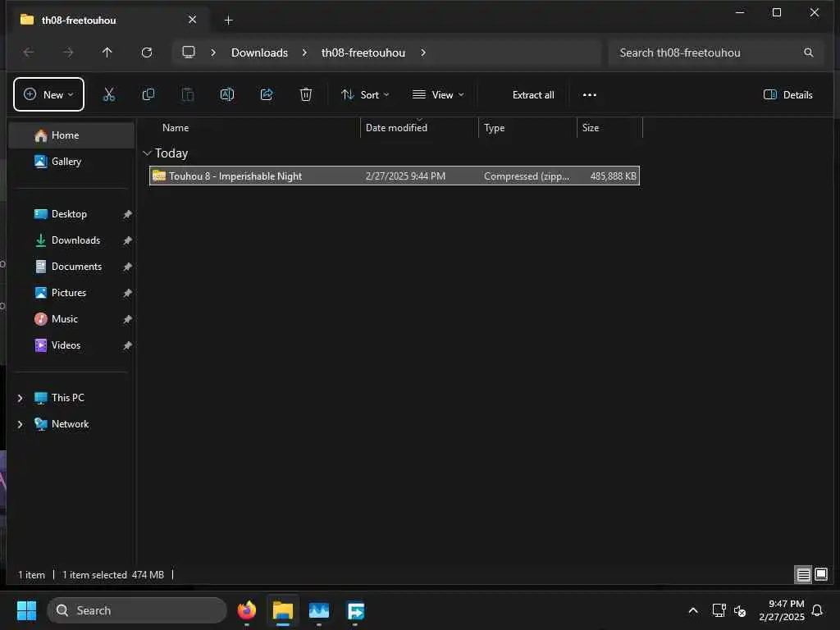Expand the Network tree node
Viewport: 840px width, 630px height.
20,424
